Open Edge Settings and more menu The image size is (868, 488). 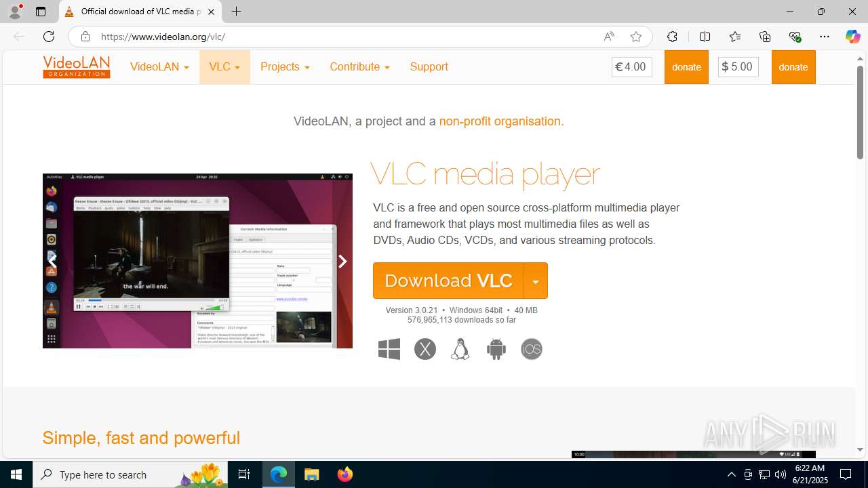tap(825, 37)
